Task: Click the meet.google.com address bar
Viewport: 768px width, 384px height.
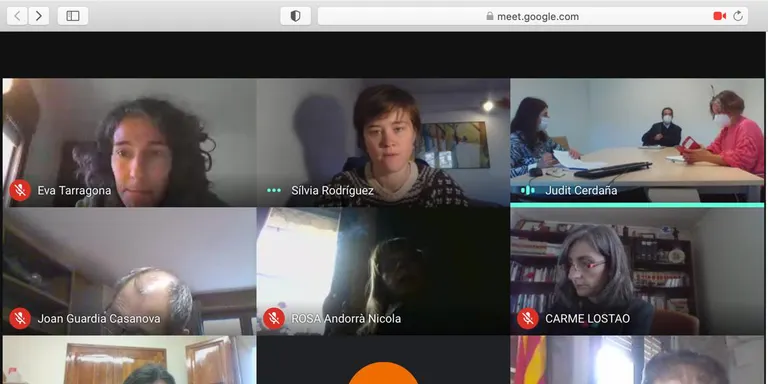Action: point(533,16)
